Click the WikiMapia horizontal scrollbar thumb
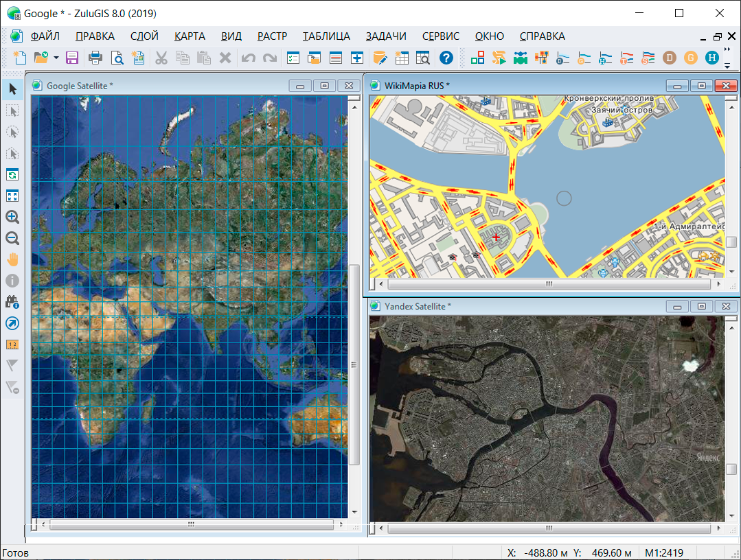The width and height of the screenshot is (741, 560). (548, 284)
